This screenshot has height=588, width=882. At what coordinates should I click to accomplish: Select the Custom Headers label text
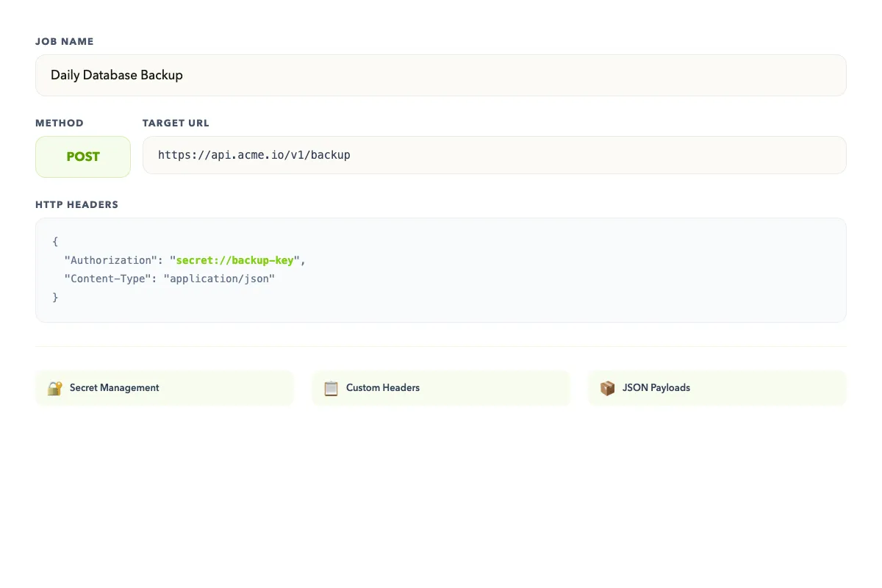coord(382,388)
